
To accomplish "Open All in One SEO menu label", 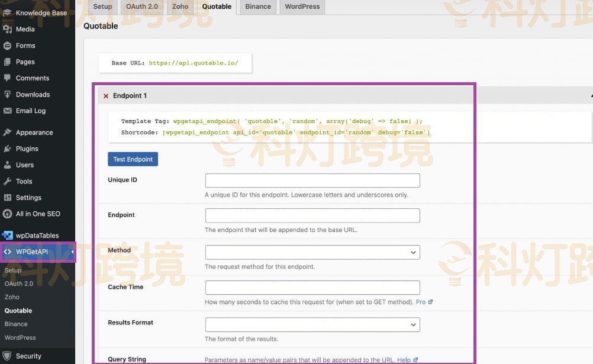I will point(38,214).
